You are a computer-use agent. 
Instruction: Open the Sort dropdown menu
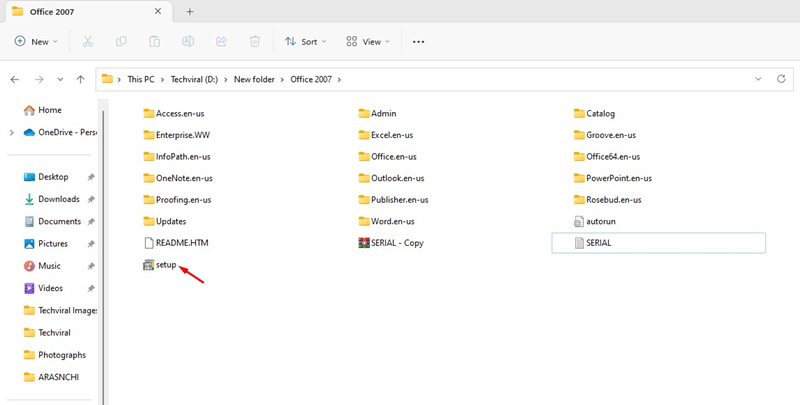[x=306, y=42]
